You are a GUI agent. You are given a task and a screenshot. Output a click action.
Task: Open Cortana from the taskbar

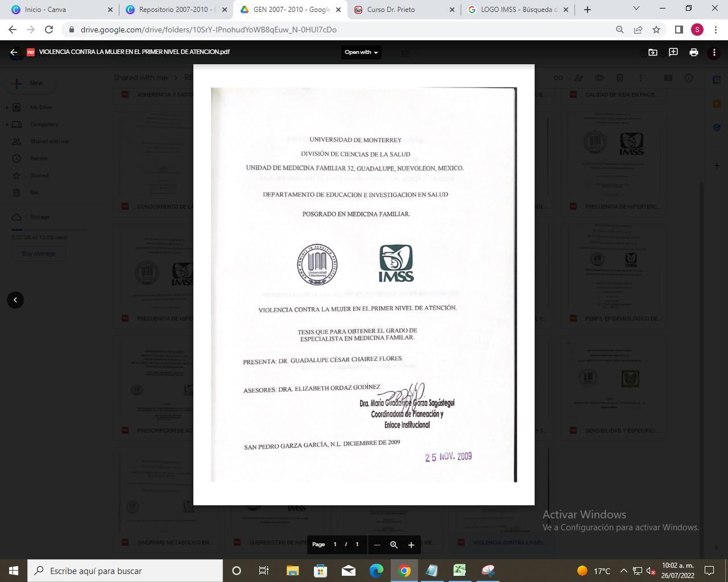(237, 571)
